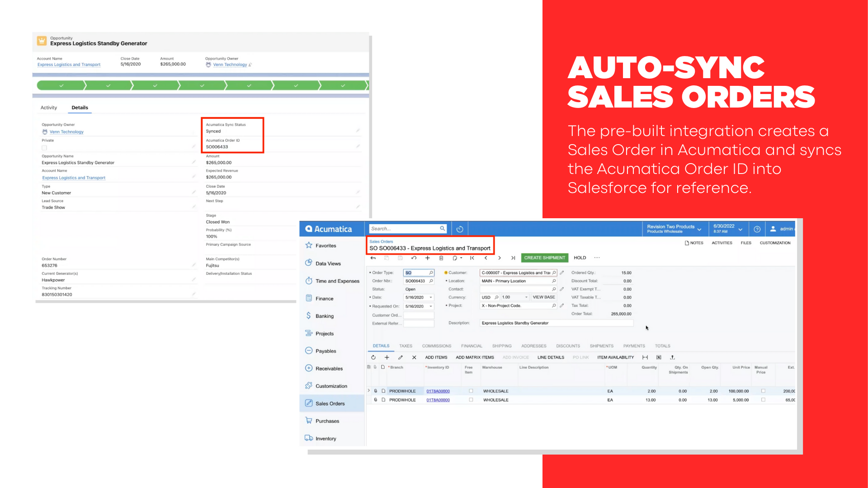This screenshot has width=868, height=488.
Task: Open the Sales Orders workspace
Action: coord(332,404)
